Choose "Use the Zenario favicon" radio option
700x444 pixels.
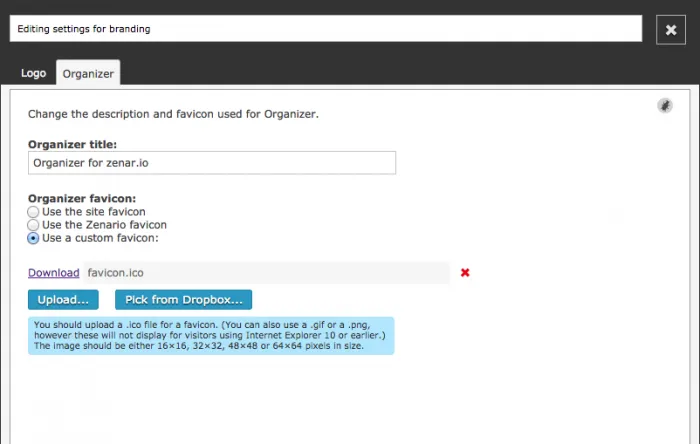(34, 225)
